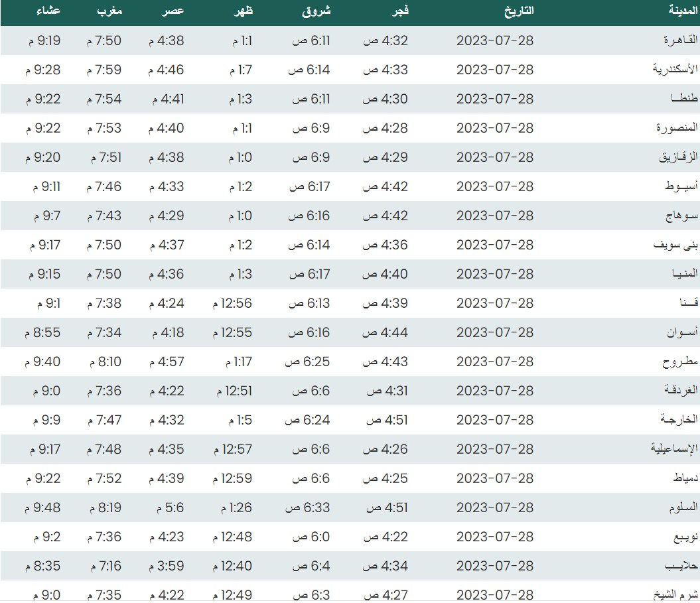Select the فجر column header
This screenshot has height=603, width=700.
[x=398, y=11]
